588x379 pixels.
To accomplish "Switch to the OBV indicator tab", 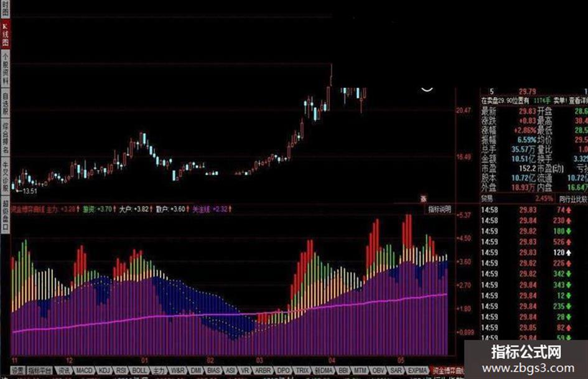I will [x=378, y=371].
